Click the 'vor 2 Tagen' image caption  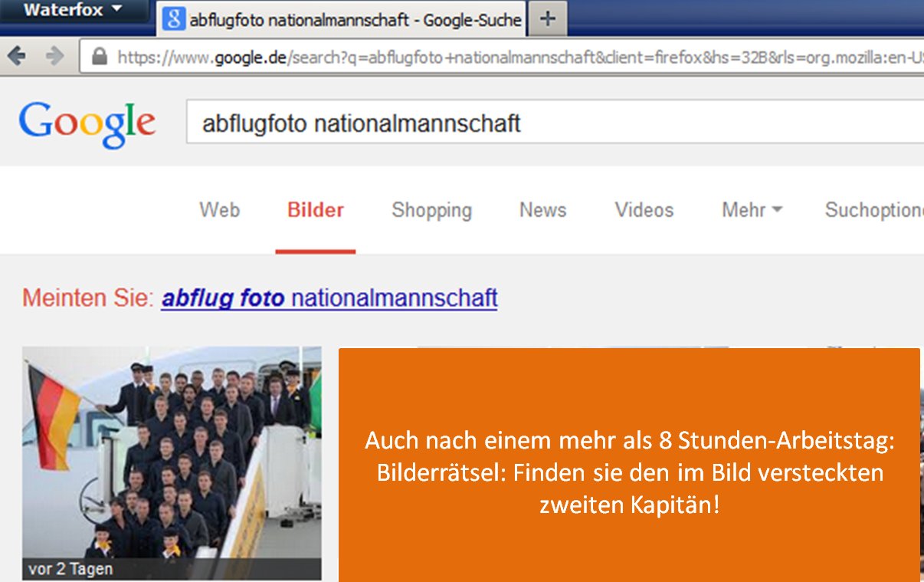(x=70, y=569)
